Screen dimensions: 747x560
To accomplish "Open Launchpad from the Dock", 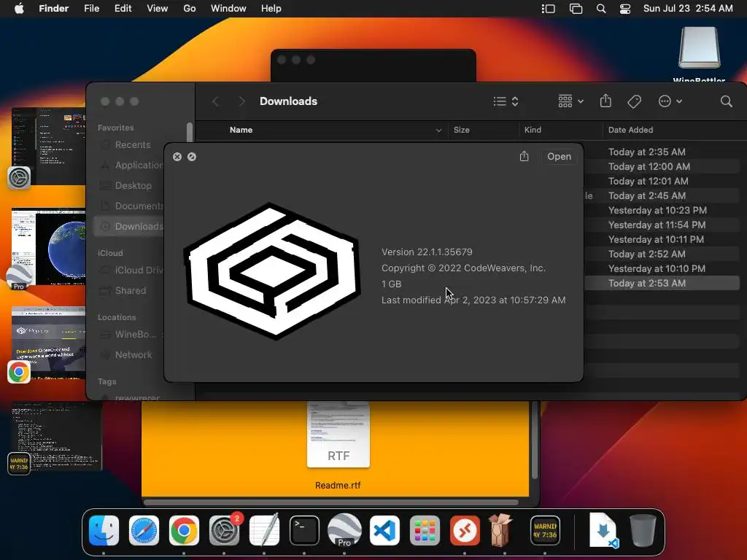I will (425, 530).
